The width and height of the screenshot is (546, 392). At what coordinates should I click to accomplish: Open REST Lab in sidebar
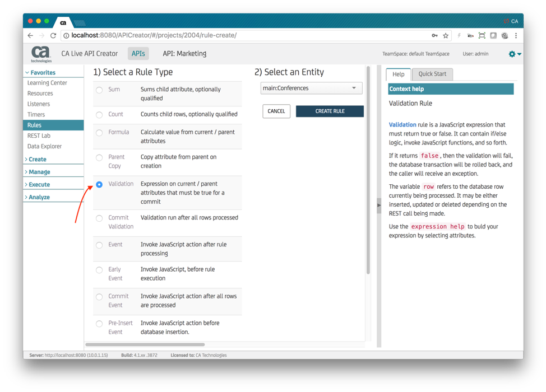[x=39, y=136]
